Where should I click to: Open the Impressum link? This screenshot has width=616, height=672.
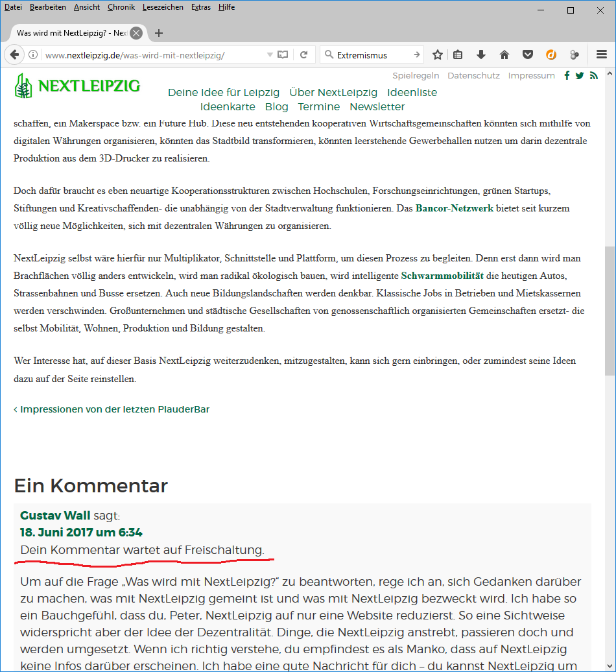pos(532,76)
